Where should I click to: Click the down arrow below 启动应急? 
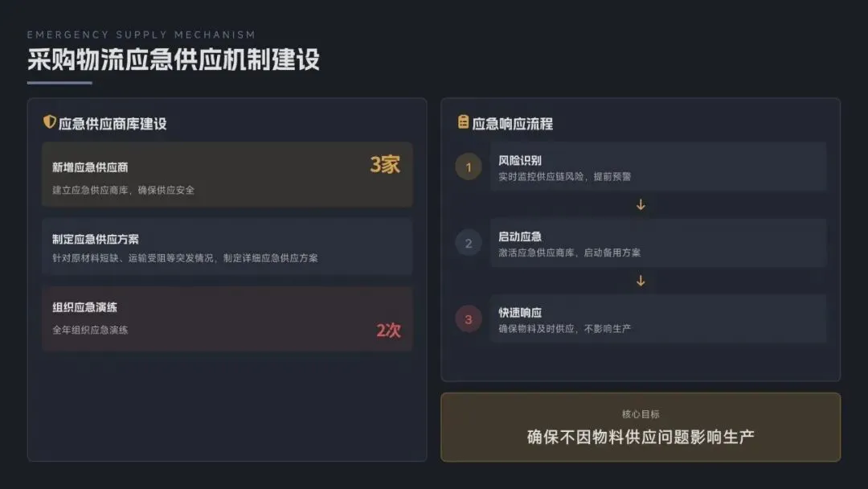641,281
